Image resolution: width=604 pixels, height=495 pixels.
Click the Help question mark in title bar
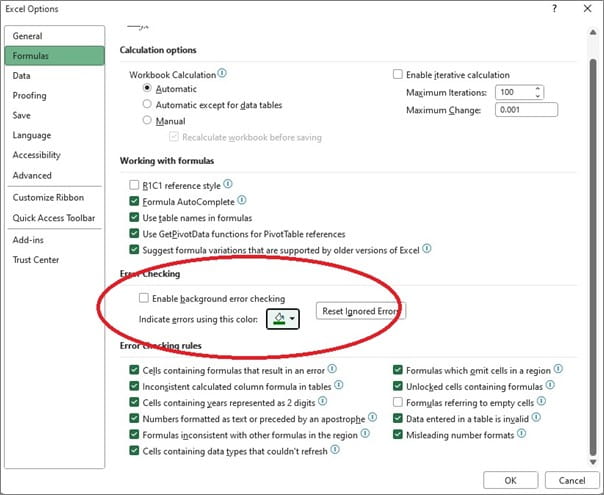[x=554, y=9]
